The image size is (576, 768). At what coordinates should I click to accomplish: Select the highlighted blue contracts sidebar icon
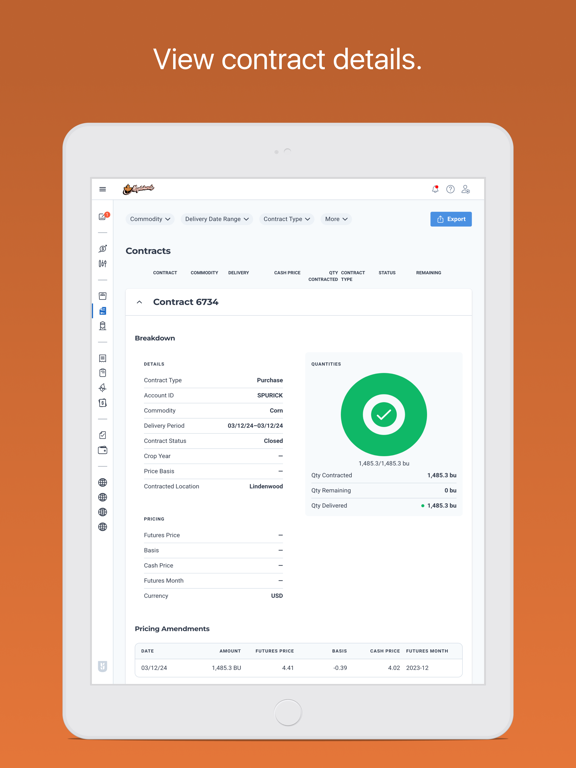point(102,311)
